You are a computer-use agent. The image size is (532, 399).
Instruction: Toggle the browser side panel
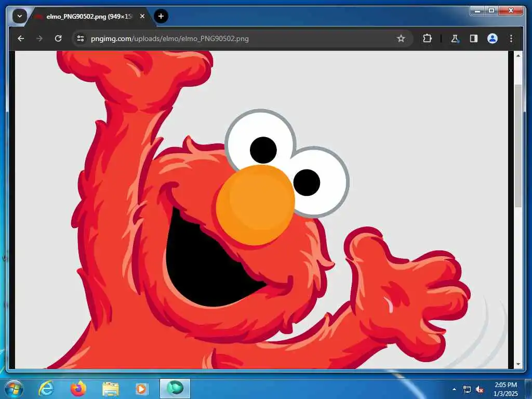(474, 38)
